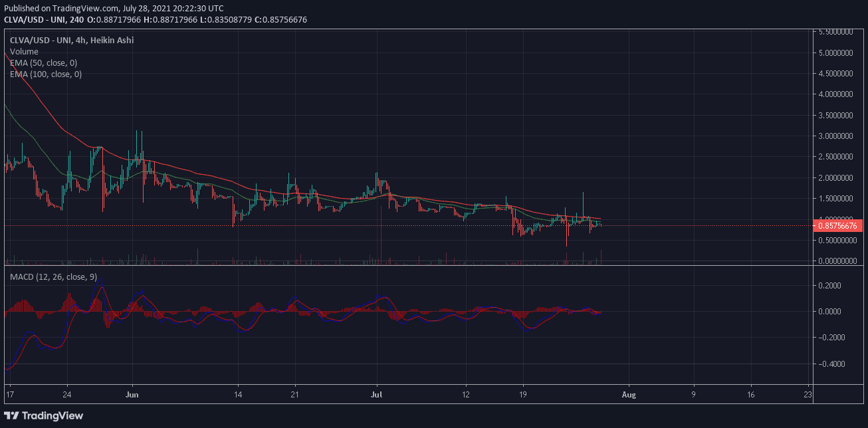Click the 17 date label on time axis
Image resolution: width=868 pixels, height=428 pixels.
tap(8, 393)
